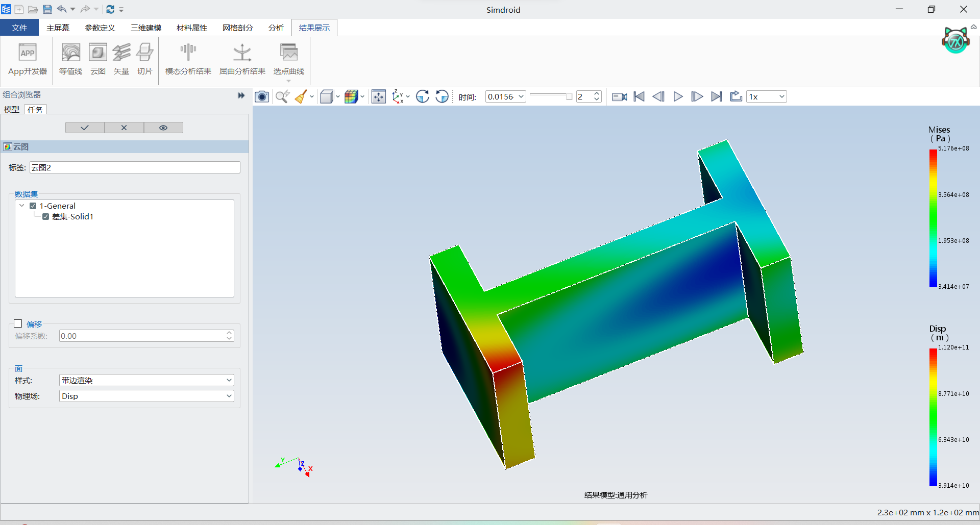Click the open folder icon
The width and height of the screenshot is (980, 525).
click(x=33, y=9)
